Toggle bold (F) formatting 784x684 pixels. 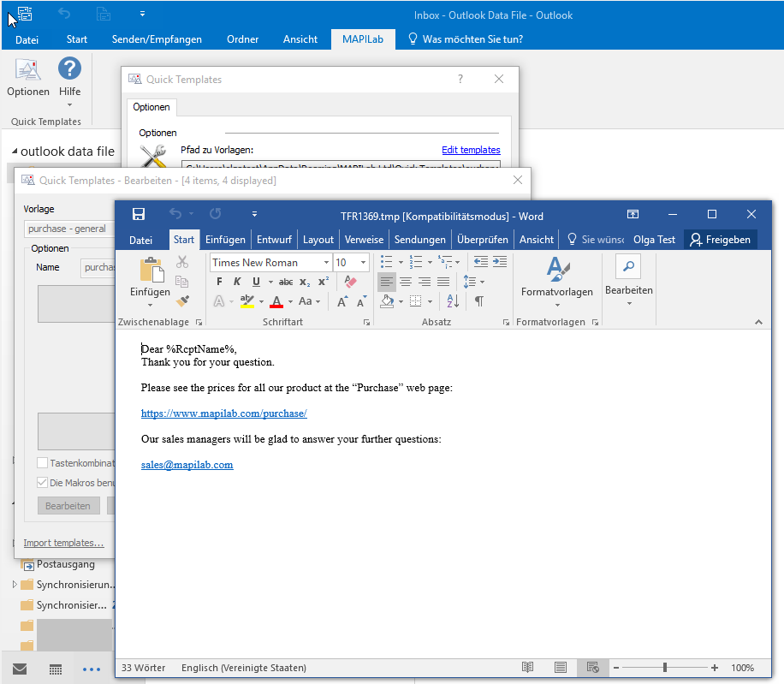click(219, 282)
